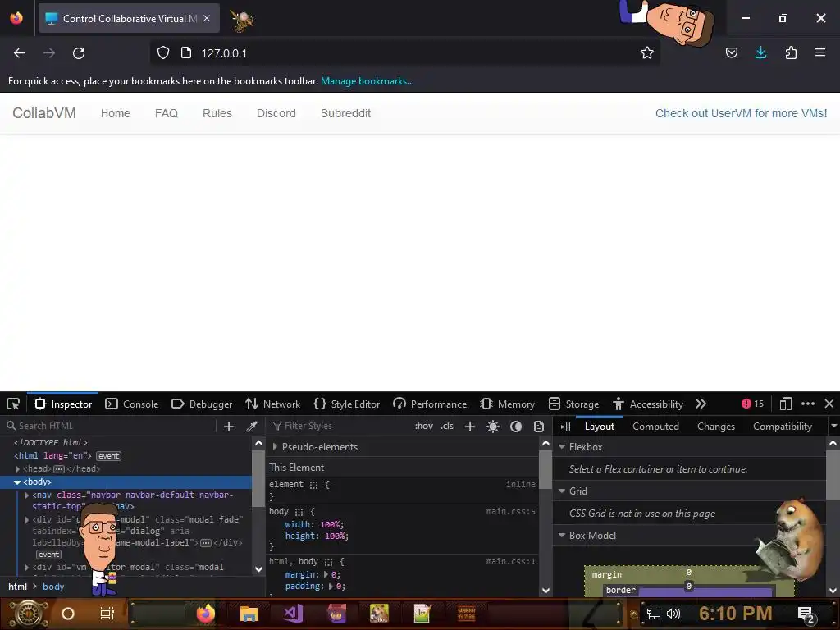
Task: Collapse the Grid section
Action: pos(561,491)
